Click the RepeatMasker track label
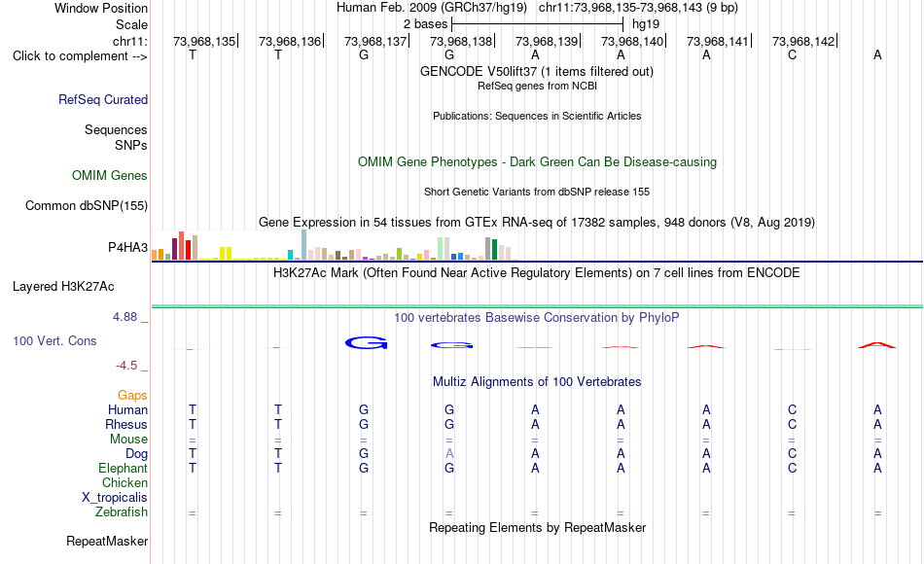Screen dimensions: 924x564 coord(107,541)
